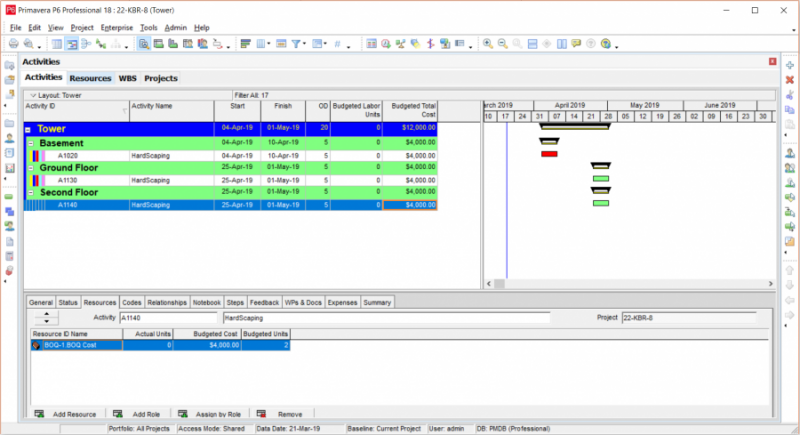The height and width of the screenshot is (435, 800).
Task: Click the Activity ID input field A1140
Action: pos(168,318)
